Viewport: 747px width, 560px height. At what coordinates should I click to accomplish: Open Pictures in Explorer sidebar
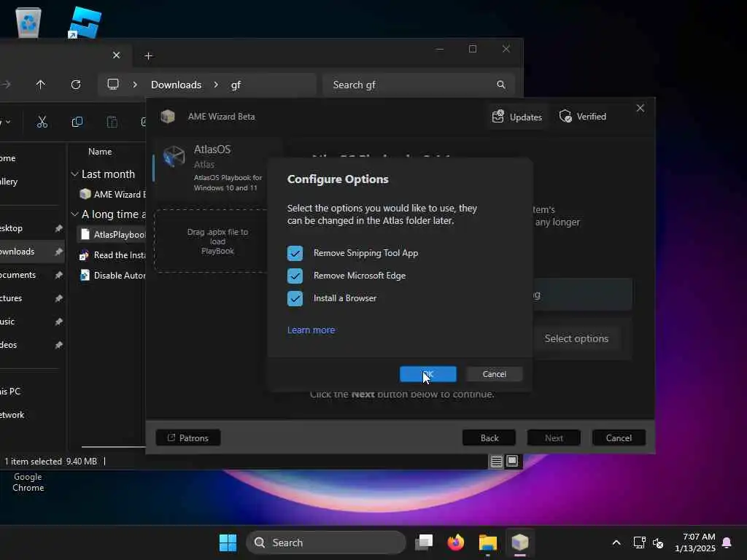[x=12, y=298]
